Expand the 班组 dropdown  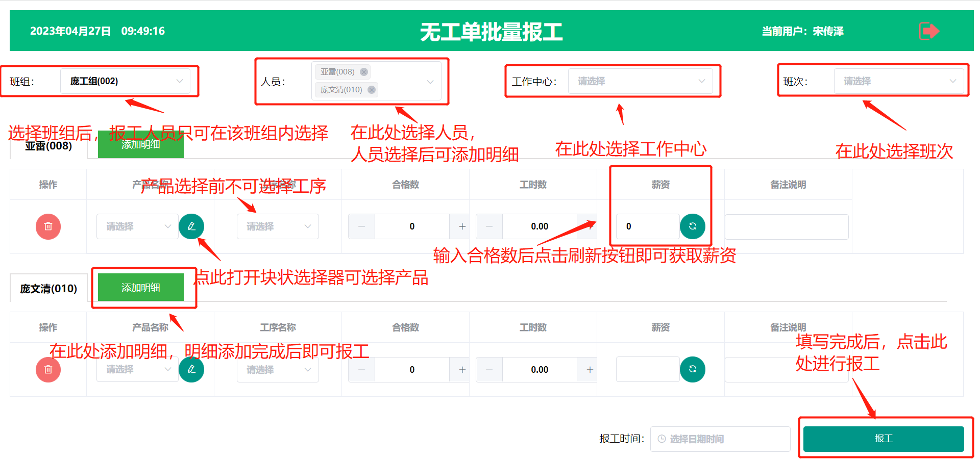coord(125,81)
